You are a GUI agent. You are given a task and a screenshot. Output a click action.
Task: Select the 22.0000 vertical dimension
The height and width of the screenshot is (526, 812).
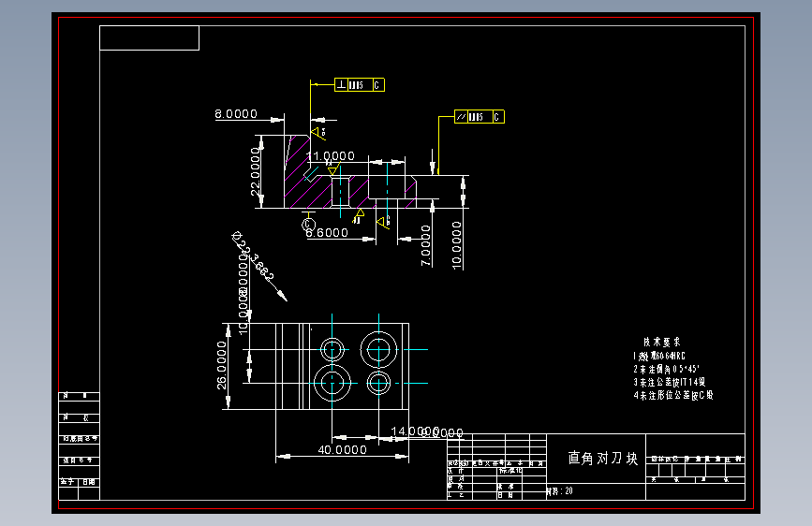(x=256, y=171)
